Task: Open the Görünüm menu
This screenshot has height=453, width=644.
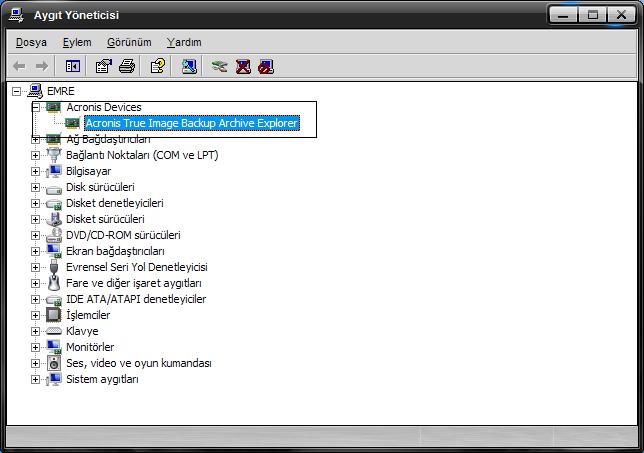Action: 129,42
